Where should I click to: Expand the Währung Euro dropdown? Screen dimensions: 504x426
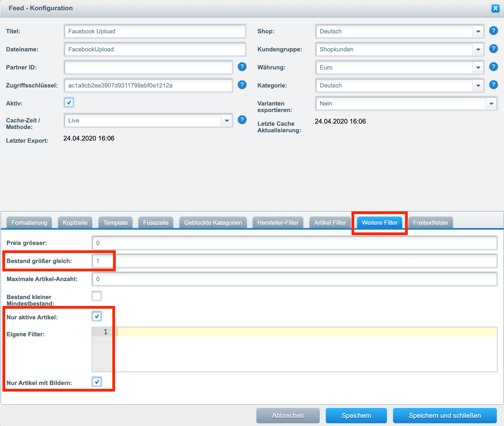478,68
